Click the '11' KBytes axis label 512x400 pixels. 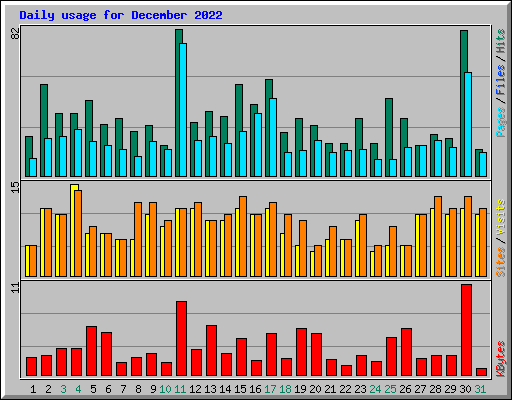pos(15,288)
